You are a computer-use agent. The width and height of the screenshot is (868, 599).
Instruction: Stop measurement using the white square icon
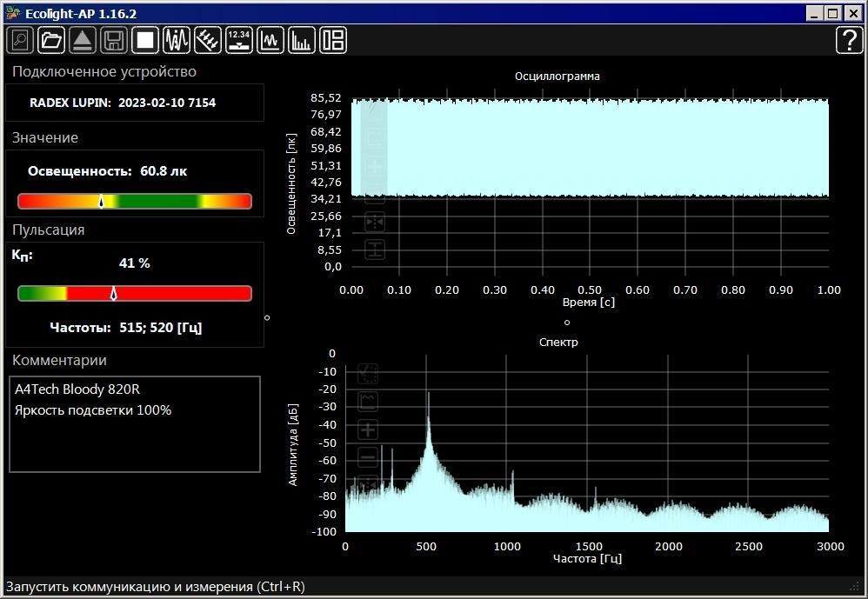tap(145, 40)
